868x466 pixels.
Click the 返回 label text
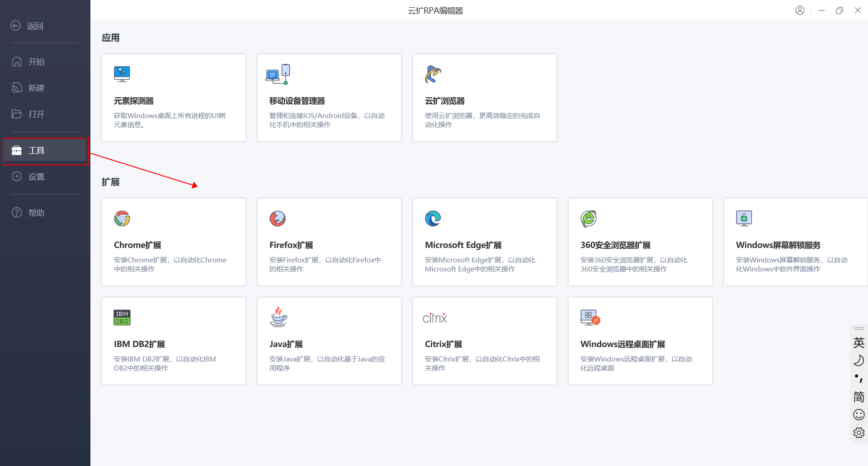coord(35,26)
